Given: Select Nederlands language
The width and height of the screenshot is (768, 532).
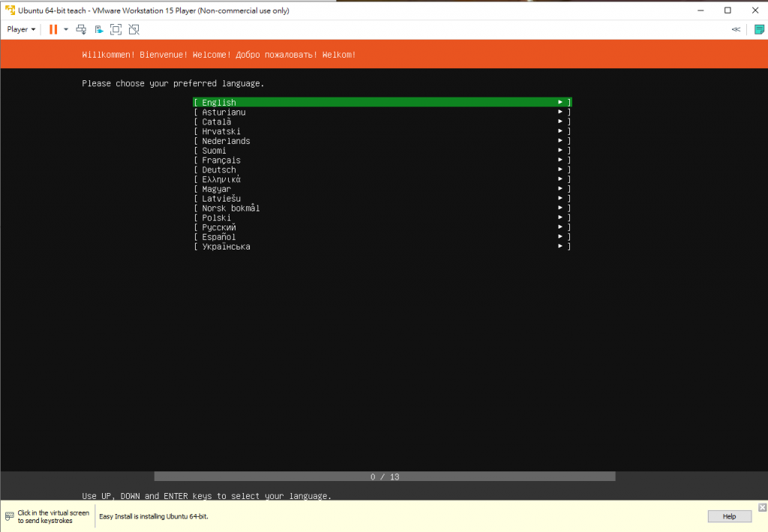Looking at the screenshot, I should 382,141.
